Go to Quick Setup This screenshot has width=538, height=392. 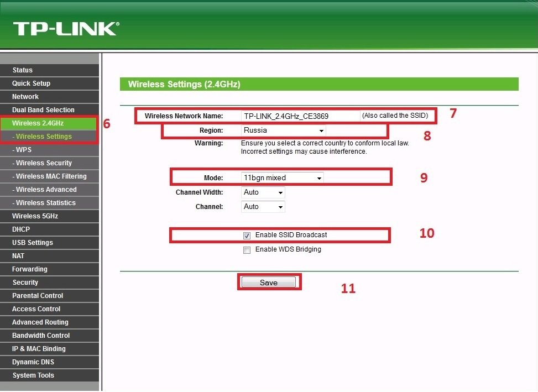(x=31, y=83)
